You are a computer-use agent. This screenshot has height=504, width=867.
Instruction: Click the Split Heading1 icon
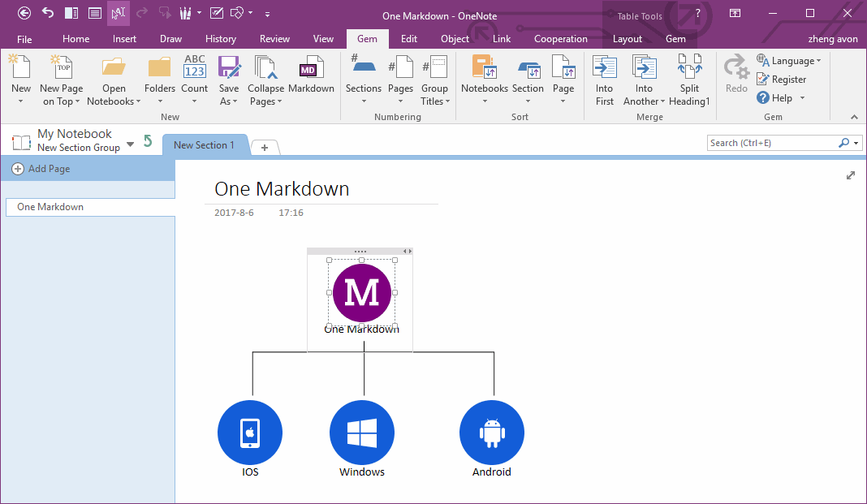pyautogui.click(x=689, y=66)
